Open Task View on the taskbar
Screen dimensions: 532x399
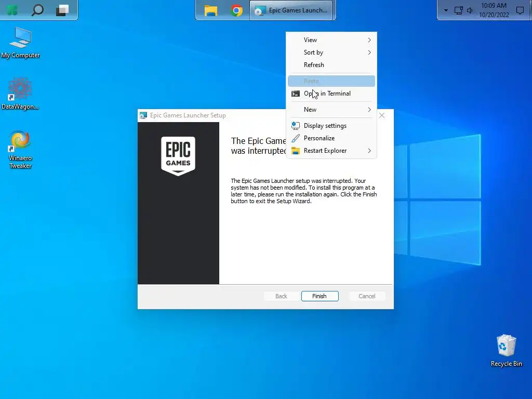(x=62, y=10)
